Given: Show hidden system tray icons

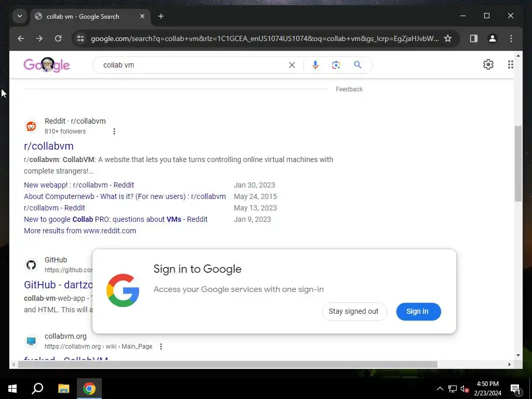Looking at the screenshot, I should (x=440, y=389).
